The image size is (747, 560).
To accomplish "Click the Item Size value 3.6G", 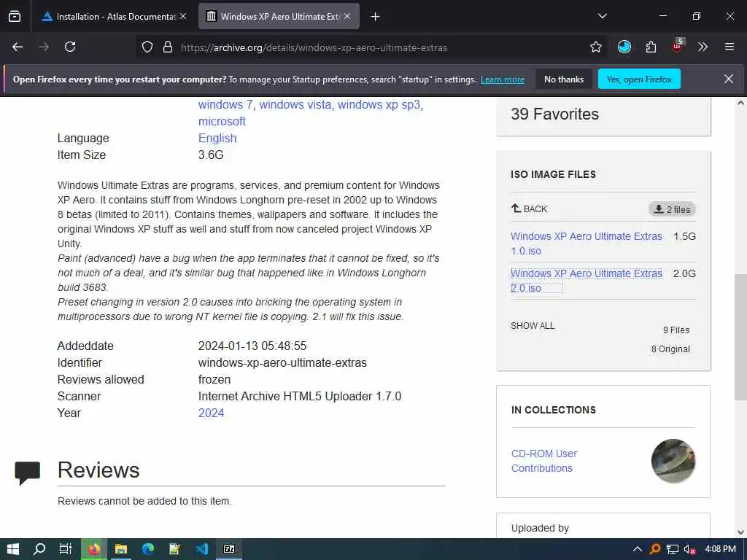I will tap(211, 155).
